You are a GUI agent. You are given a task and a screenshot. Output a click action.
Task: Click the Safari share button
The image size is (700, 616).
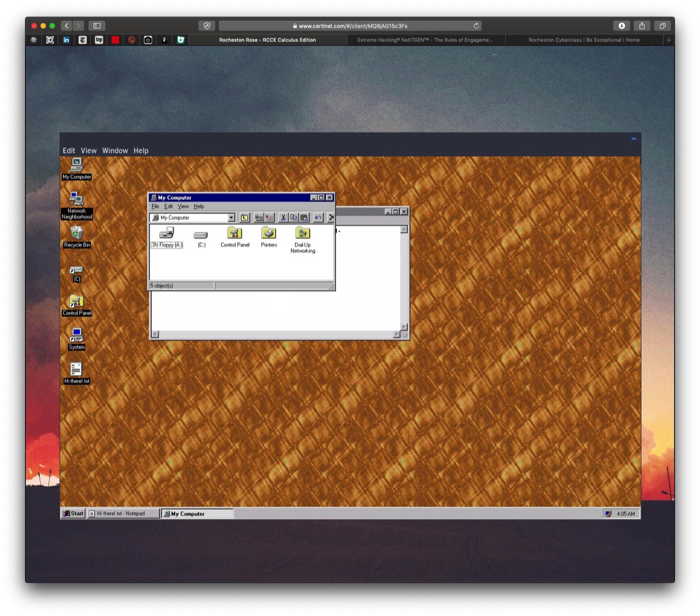[642, 26]
